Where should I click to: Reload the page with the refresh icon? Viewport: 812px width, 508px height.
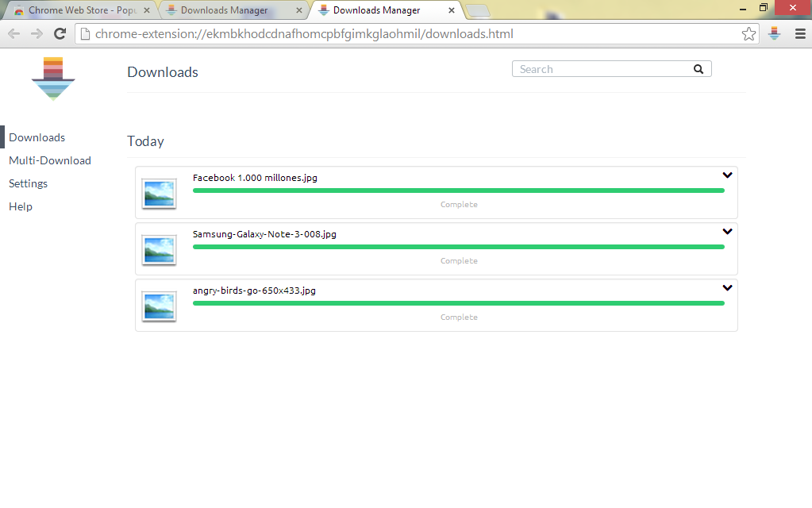(x=60, y=34)
